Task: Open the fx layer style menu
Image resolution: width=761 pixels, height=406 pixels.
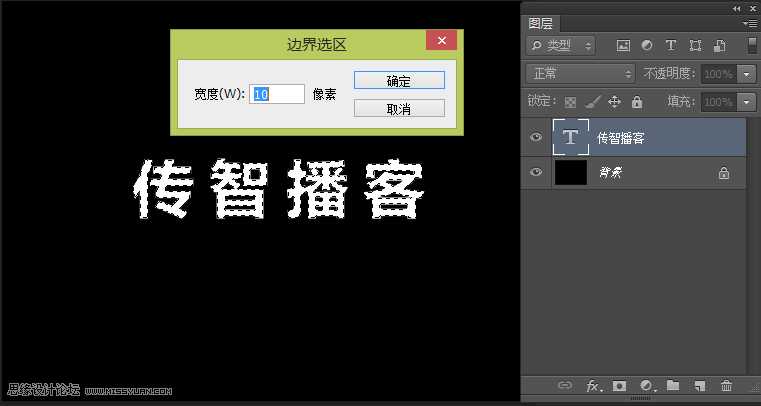Action: 593,385
